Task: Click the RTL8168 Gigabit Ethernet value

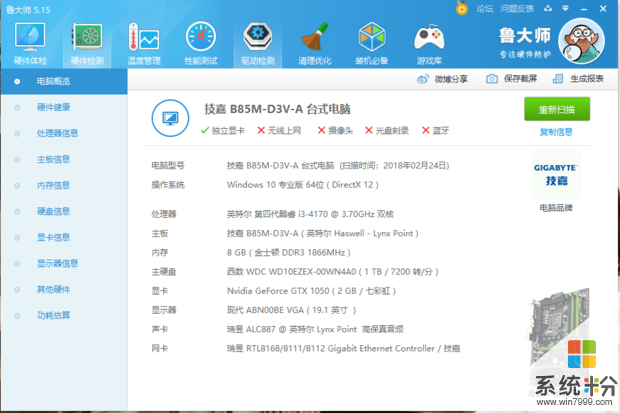Action: (343, 349)
